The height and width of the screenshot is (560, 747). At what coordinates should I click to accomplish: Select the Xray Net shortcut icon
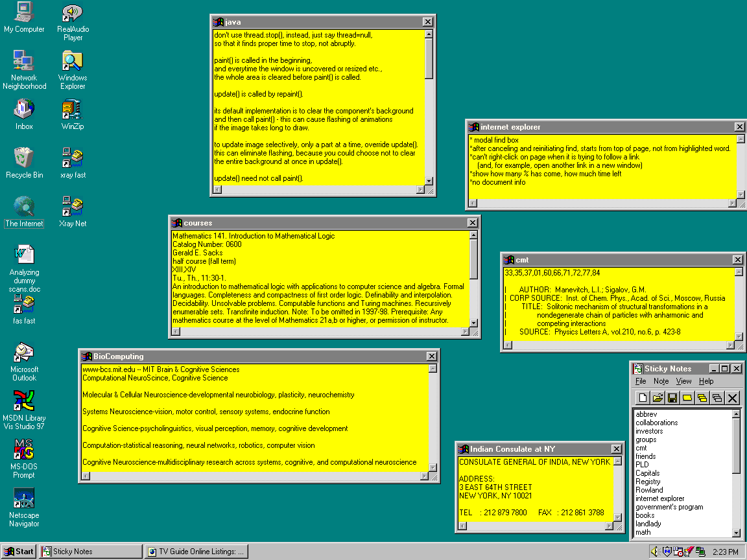[73, 212]
